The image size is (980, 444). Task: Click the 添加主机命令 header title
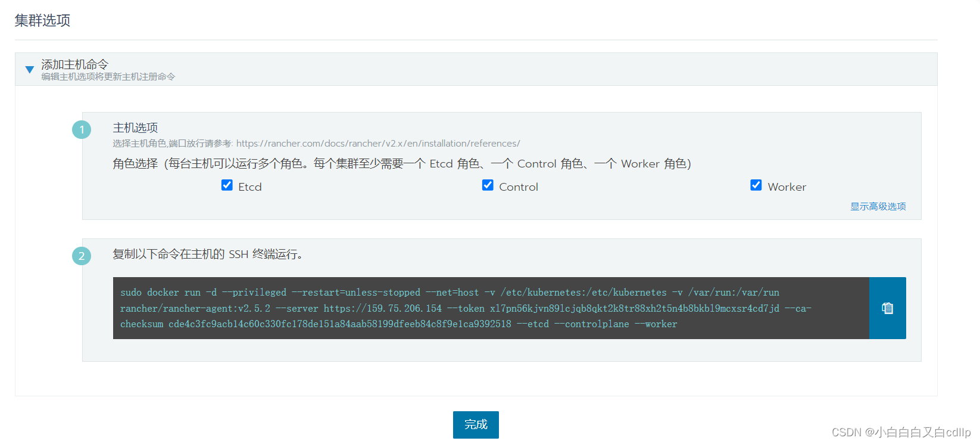[75, 64]
